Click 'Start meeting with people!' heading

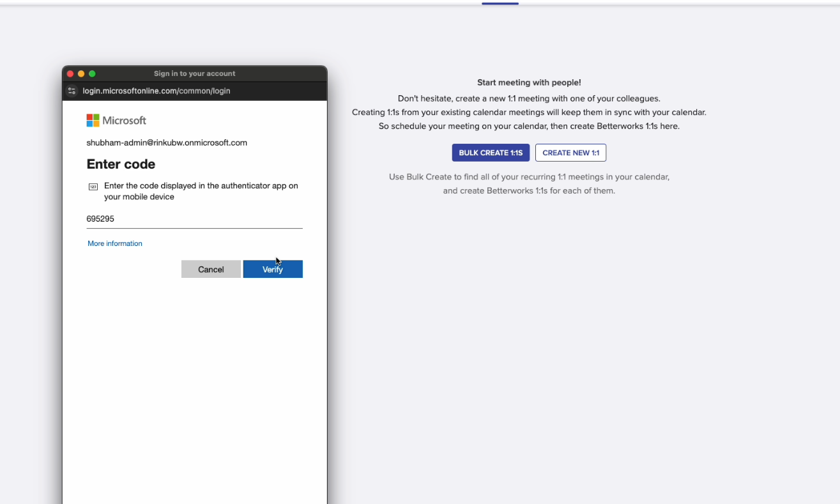529,82
